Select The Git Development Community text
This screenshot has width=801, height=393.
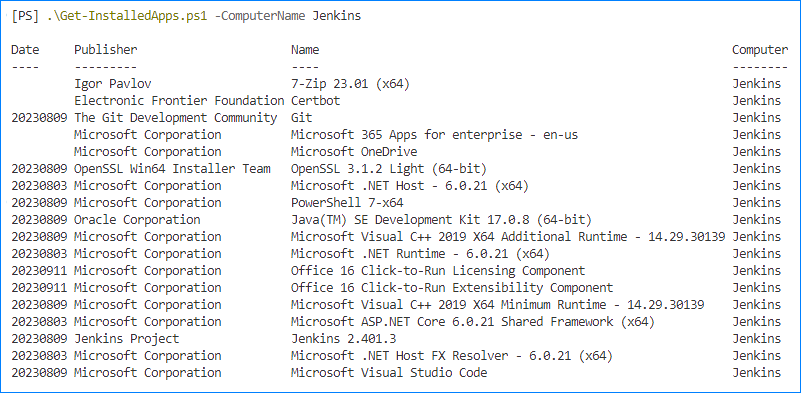point(176,118)
